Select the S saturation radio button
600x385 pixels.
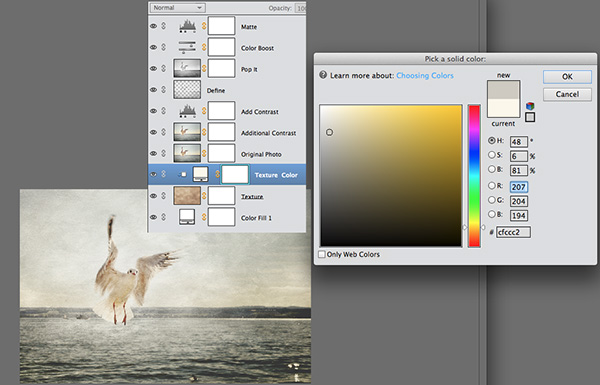coord(492,155)
